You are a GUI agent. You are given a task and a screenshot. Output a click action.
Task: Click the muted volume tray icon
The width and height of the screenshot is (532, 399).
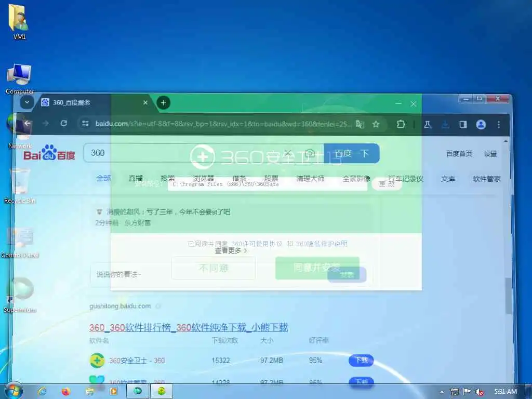(480, 392)
